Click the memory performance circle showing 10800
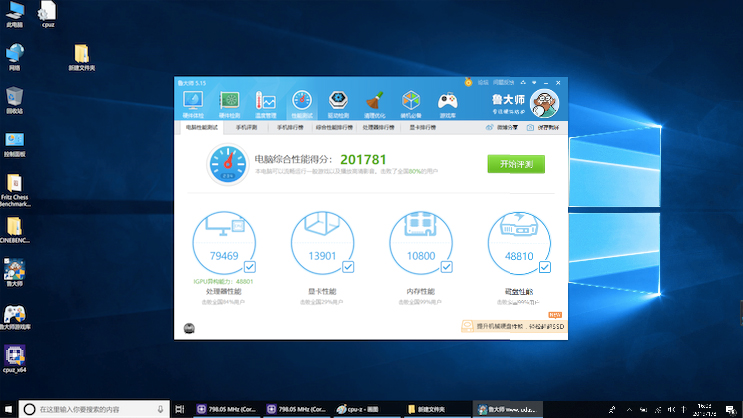 (421, 243)
